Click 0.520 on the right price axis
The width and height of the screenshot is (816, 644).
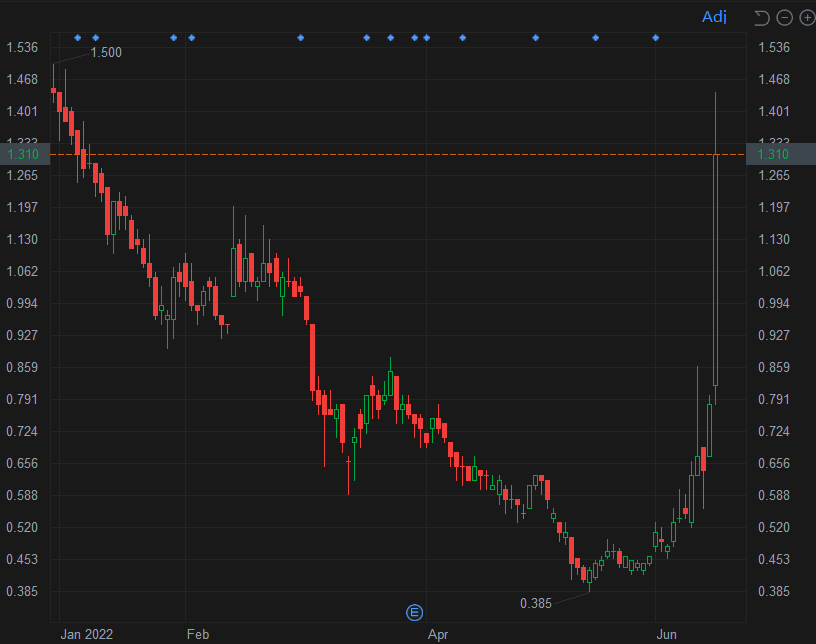tap(774, 527)
